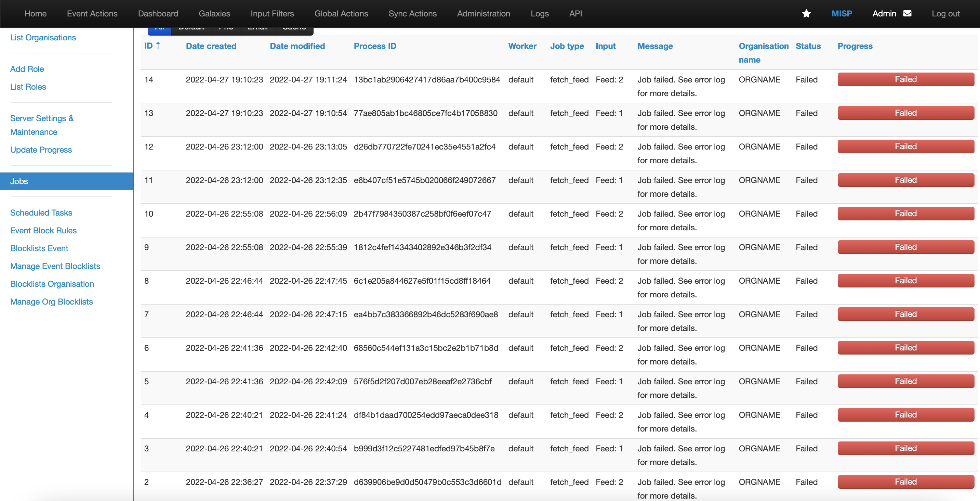Sort by Process ID column
980x501 pixels.
coord(375,46)
